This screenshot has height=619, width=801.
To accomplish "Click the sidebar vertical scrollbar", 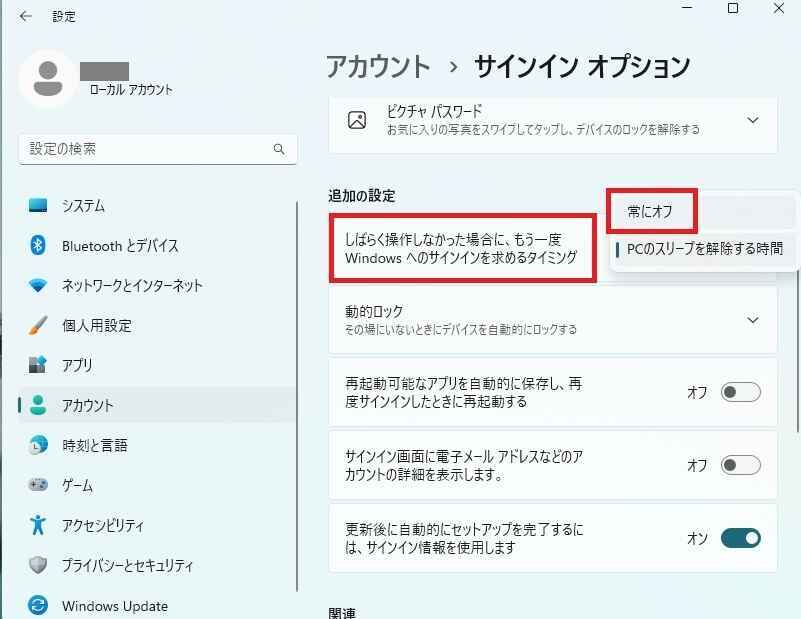I will coord(297,396).
